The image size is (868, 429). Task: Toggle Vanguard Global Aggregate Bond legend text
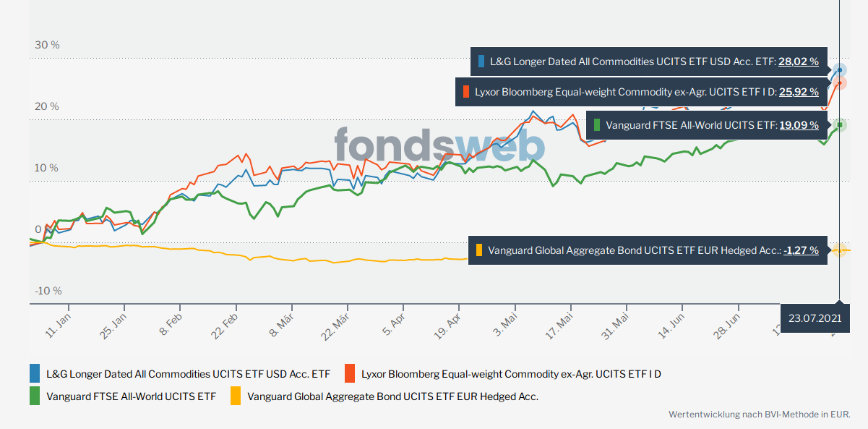click(x=392, y=396)
